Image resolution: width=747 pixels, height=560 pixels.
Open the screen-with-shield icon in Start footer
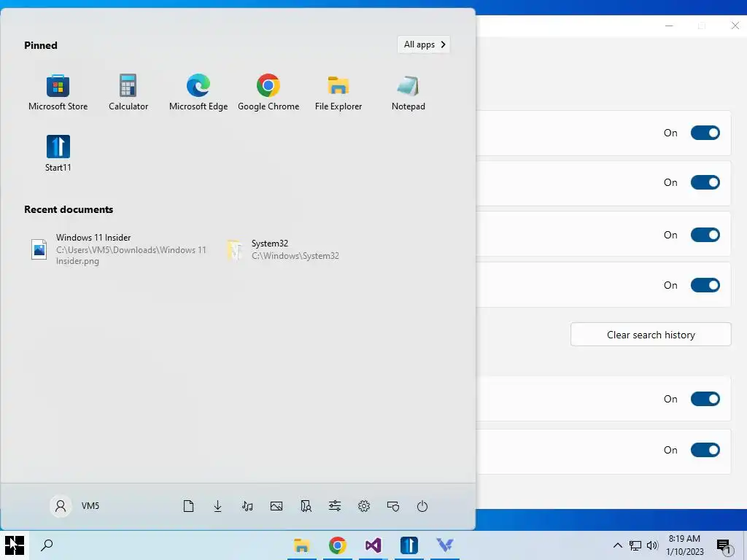pyautogui.click(x=393, y=506)
